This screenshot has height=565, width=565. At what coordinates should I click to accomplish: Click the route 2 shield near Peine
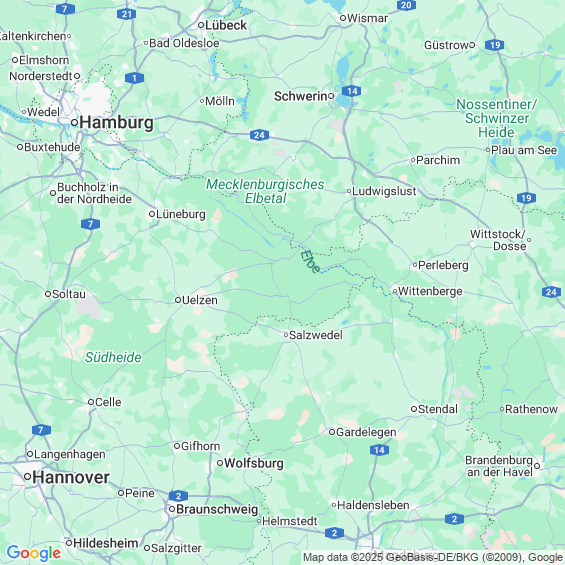[178, 496]
